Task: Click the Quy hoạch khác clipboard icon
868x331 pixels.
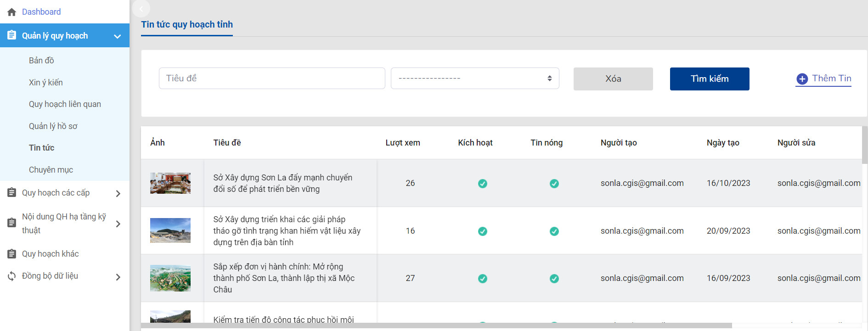Action: [x=11, y=254]
